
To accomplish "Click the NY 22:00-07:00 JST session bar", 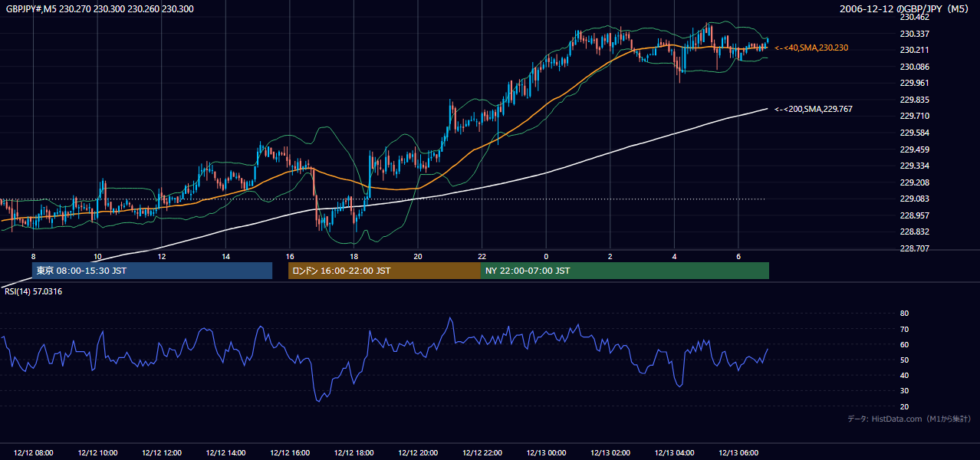I will 624,271.
